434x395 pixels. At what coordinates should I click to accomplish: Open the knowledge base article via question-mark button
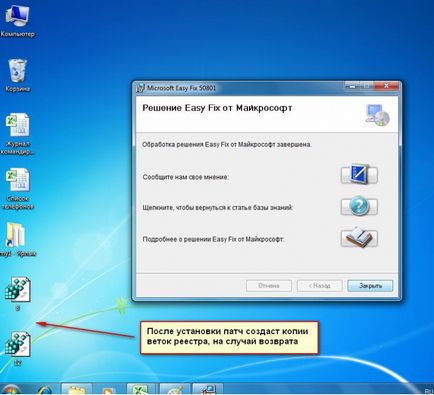[359, 206]
